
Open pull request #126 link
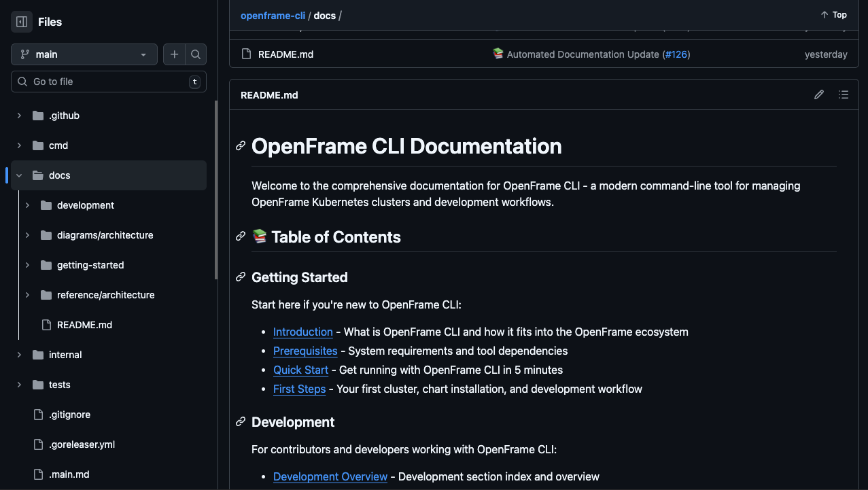pyautogui.click(x=675, y=54)
